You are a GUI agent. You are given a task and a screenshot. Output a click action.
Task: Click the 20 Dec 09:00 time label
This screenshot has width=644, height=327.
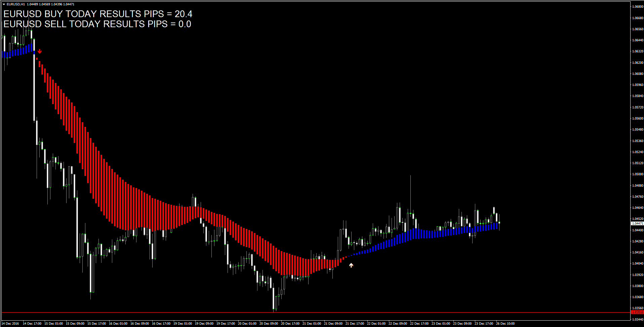coord(269,324)
